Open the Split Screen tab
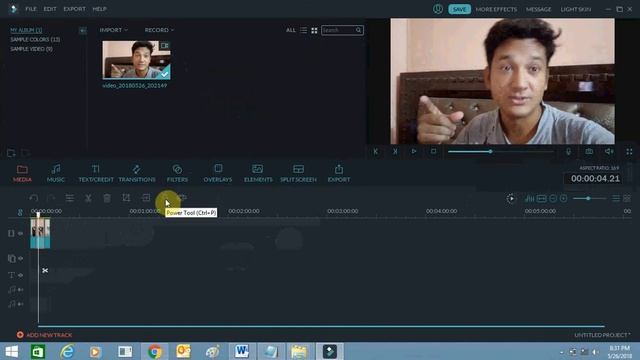The width and height of the screenshot is (640, 360). [298, 173]
